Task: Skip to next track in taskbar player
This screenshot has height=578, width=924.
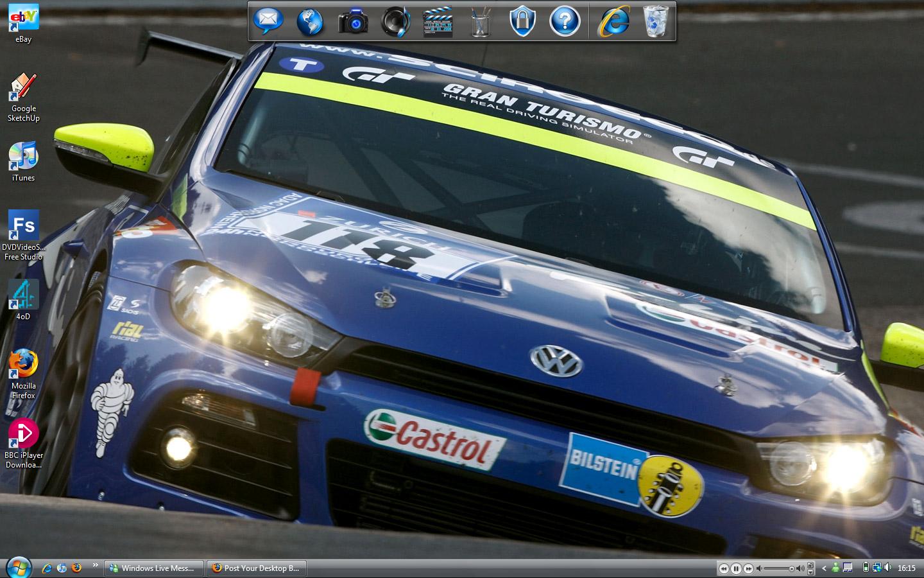Action: [748, 568]
